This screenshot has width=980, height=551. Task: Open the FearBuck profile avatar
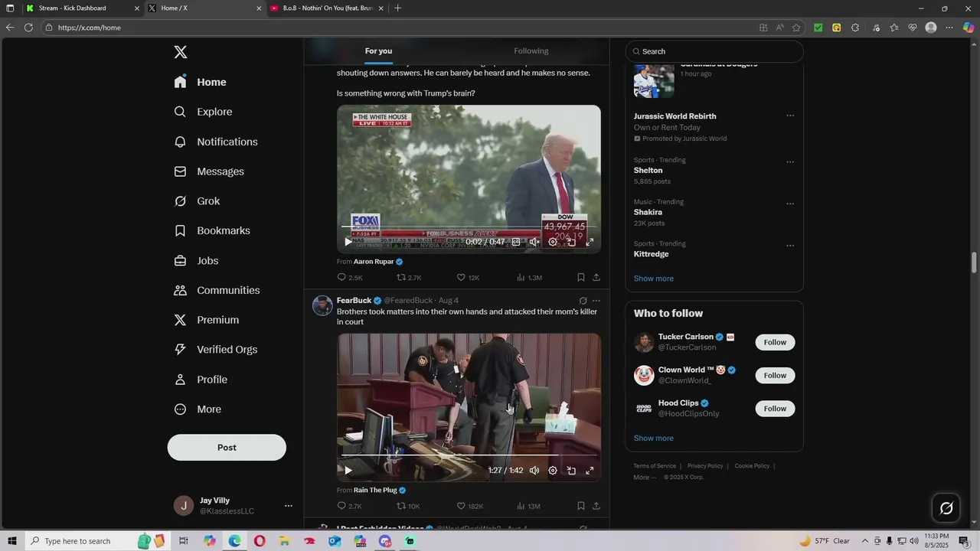click(x=322, y=305)
